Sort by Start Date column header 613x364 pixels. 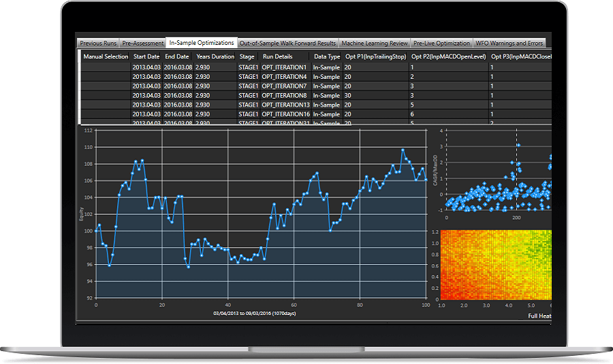[x=146, y=56]
